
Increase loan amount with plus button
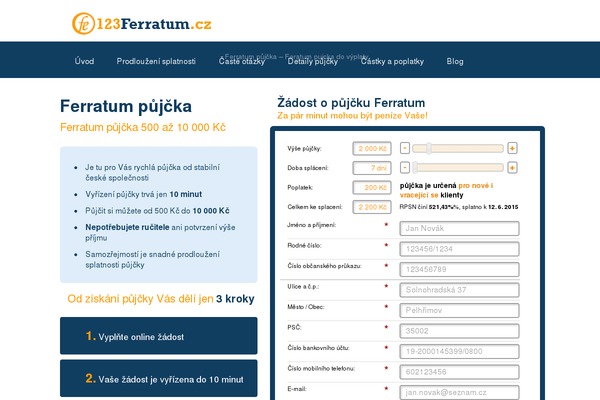click(x=512, y=148)
